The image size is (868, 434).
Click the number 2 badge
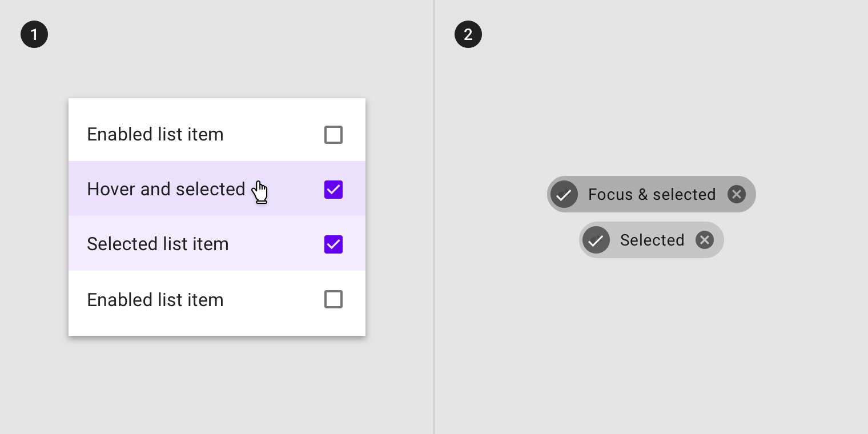pos(468,34)
